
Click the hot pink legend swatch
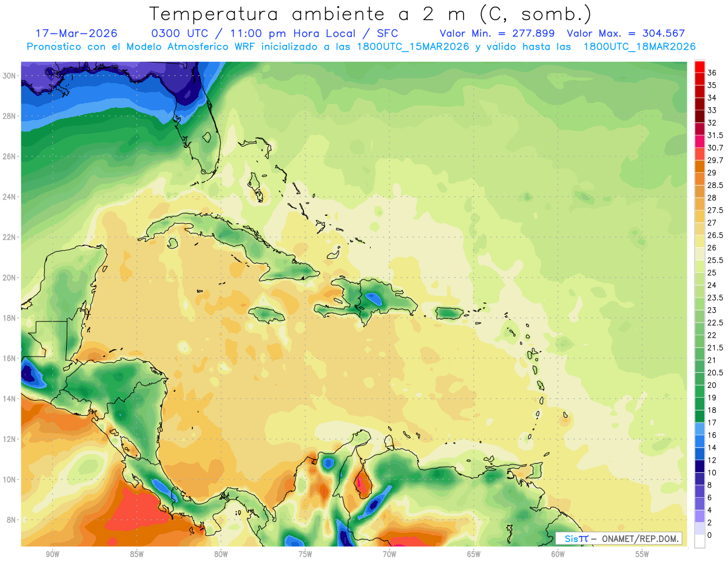pos(699,141)
